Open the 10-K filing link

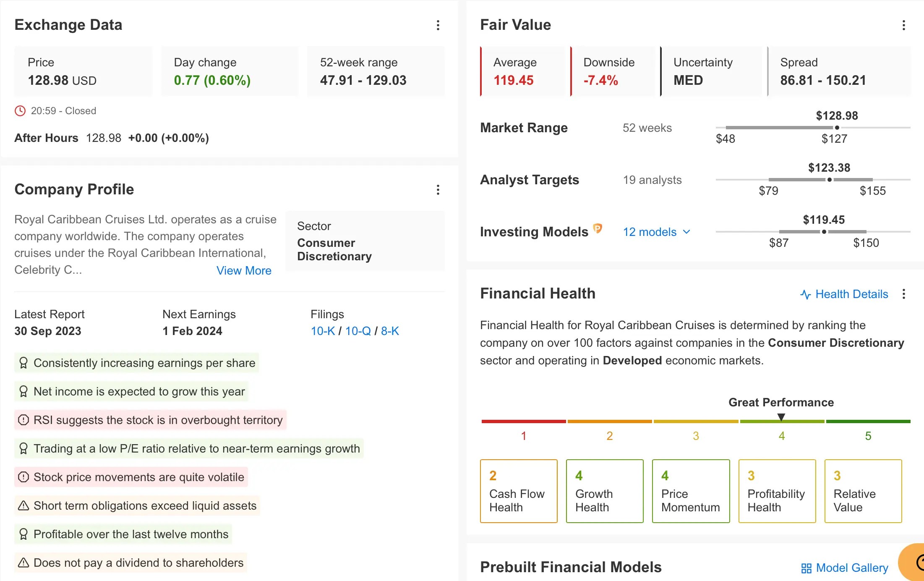click(x=323, y=331)
